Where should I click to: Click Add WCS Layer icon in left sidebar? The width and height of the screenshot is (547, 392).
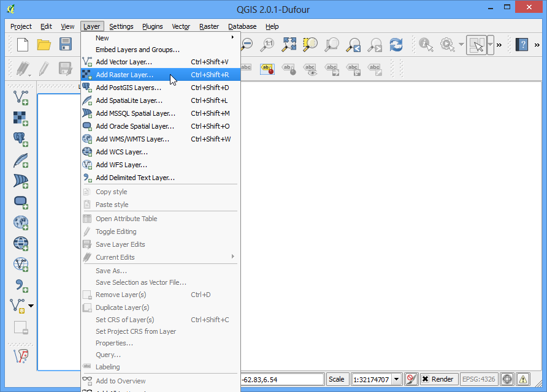[x=21, y=244]
